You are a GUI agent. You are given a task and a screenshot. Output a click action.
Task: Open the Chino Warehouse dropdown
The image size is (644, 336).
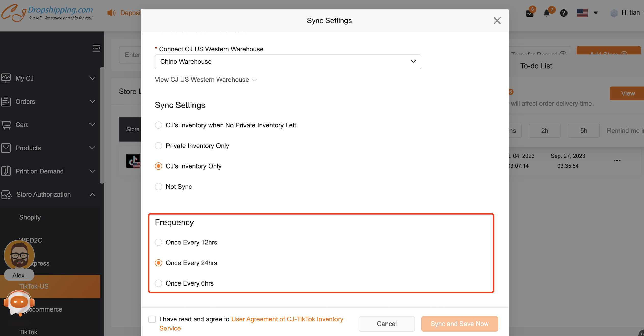288,62
